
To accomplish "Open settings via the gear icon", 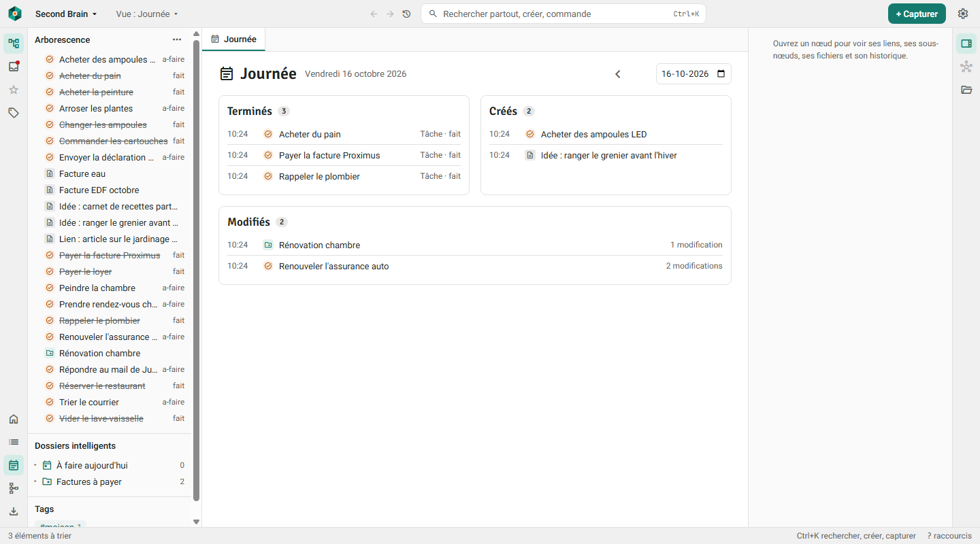I will (x=963, y=14).
